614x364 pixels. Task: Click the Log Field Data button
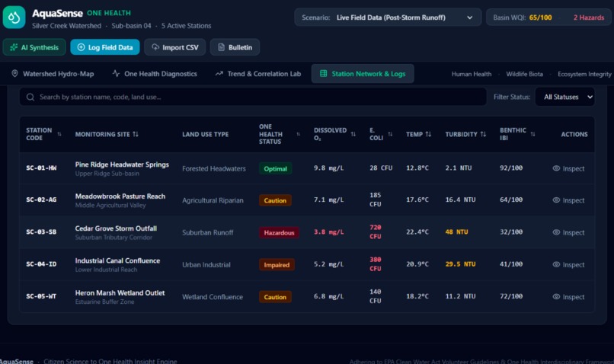[105, 47]
